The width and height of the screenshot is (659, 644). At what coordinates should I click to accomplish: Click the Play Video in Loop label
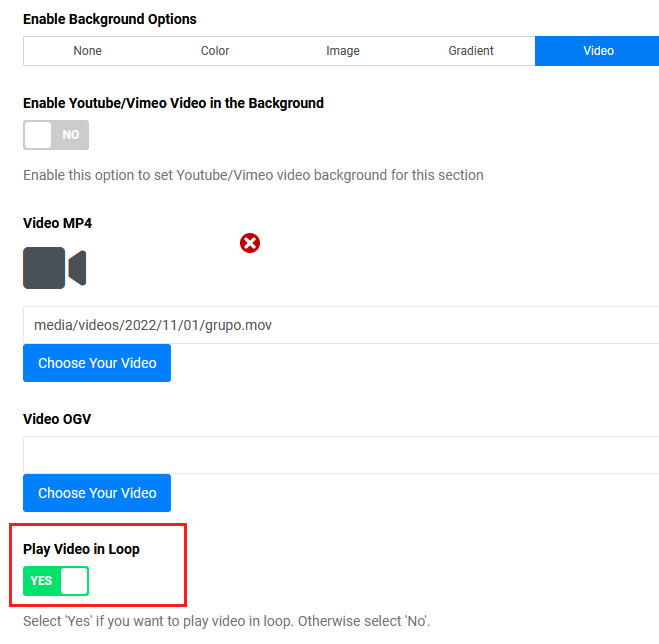pos(81,549)
